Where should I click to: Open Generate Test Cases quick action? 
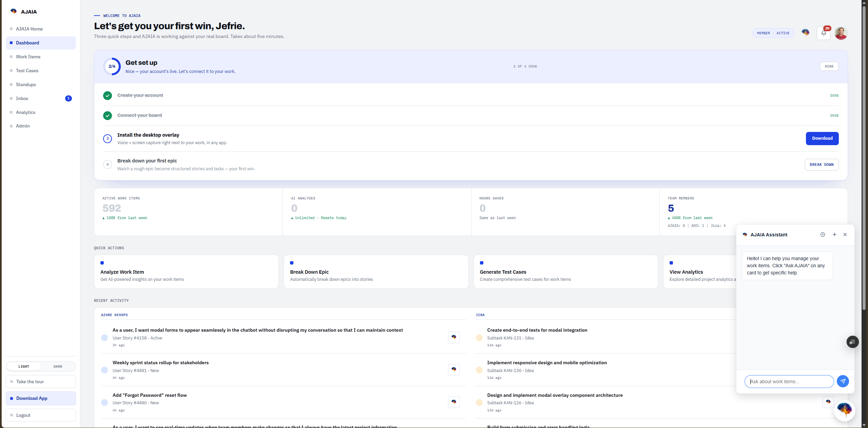pos(565,272)
